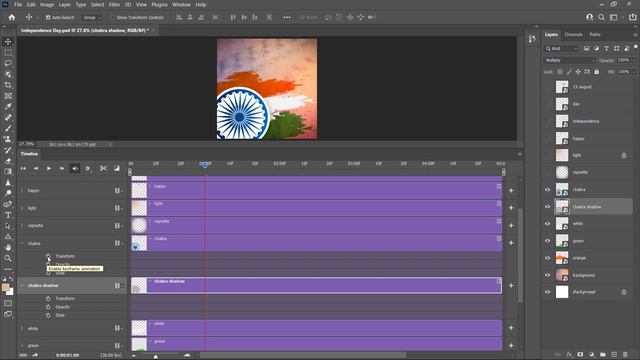Hide the chakra layer eye icon

pos(548,189)
